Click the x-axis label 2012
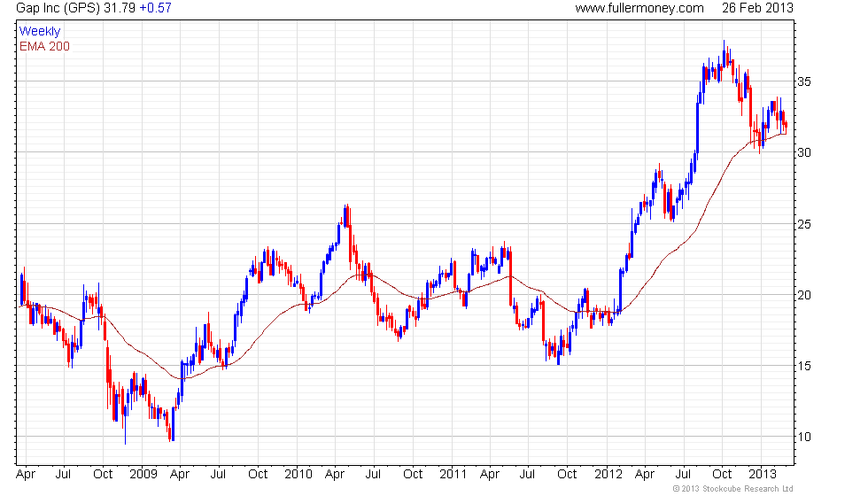 tap(608, 475)
